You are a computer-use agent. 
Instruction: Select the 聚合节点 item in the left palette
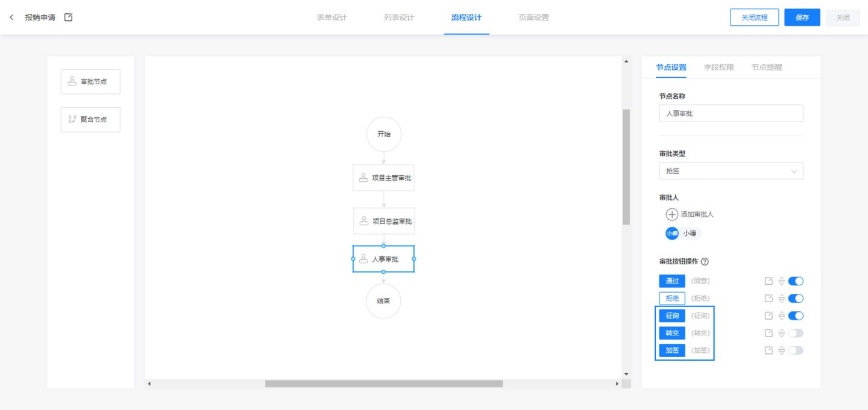(x=90, y=119)
